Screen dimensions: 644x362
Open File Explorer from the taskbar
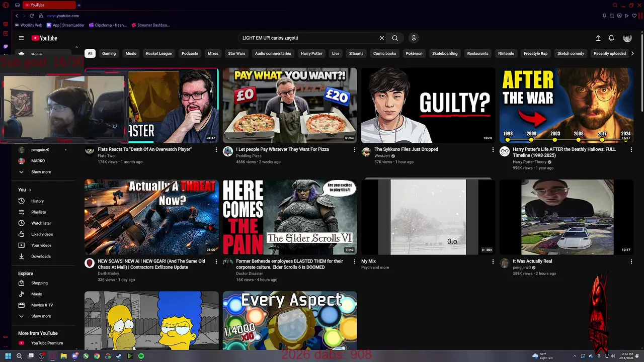point(63,356)
